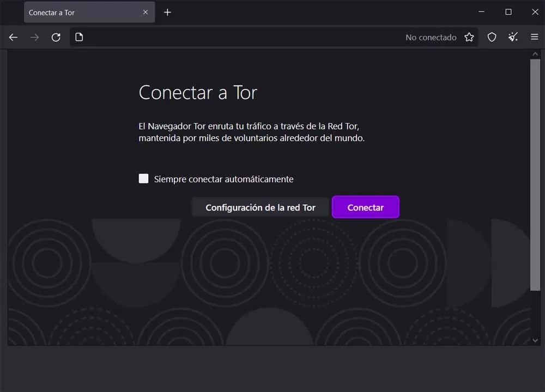Bookmark this page with the star icon
Viewport: 545px width, 392px height.
point(469,37)
